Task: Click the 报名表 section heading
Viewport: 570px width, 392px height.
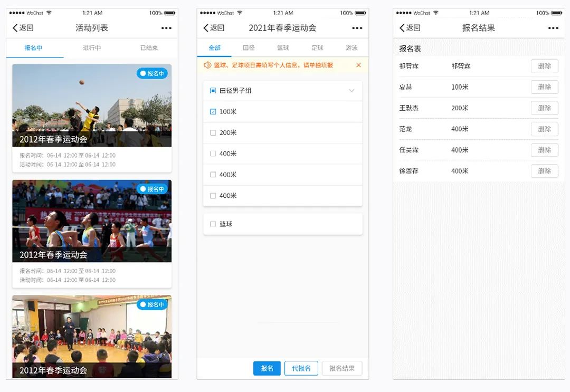Action: (410, 49)
